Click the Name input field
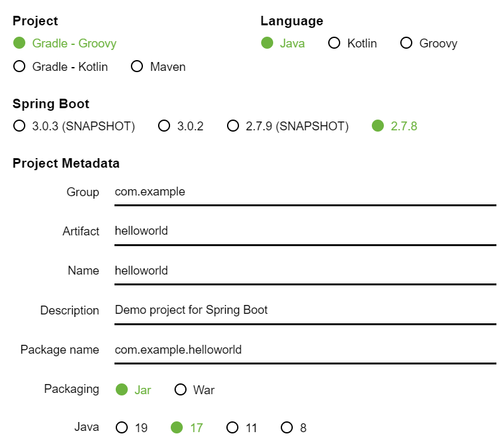This screenshot has width=504, height=441. pyautogui.click(x=305, y=271)
